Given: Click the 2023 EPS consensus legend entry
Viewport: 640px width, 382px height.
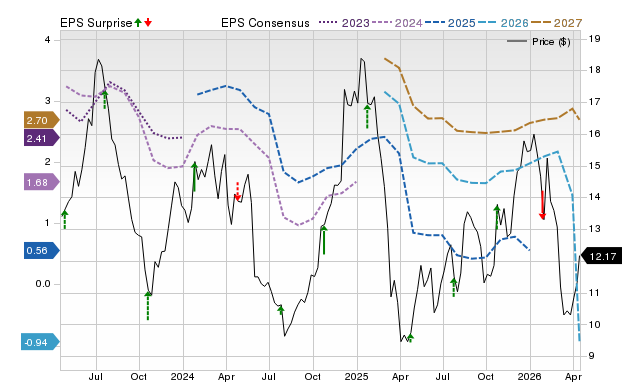Looking at the screenshot, I should pyautogui.click(x=344, y=23).
